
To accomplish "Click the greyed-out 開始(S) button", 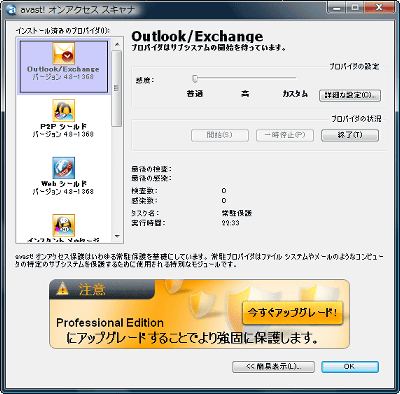I will [x=220, y=135].
